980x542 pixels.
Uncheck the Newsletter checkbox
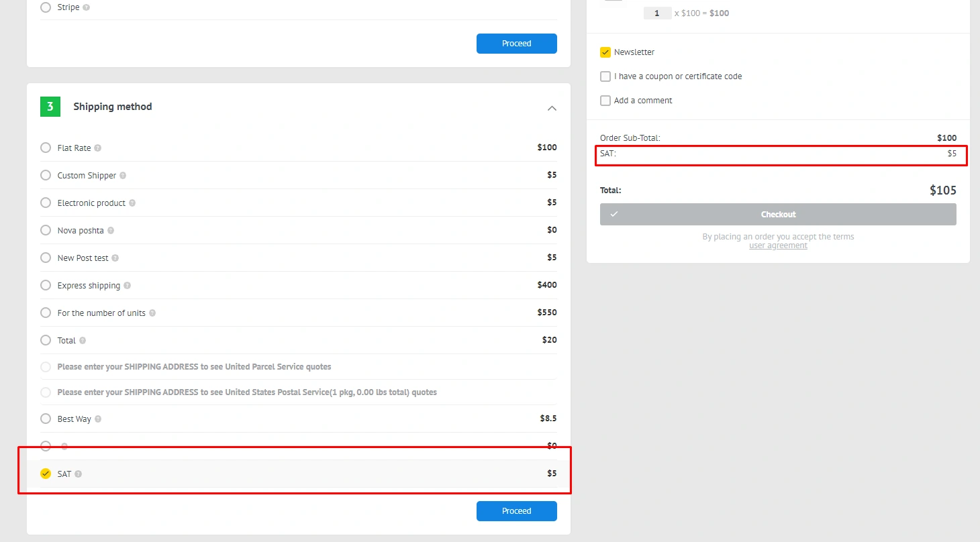click(605, 52)
